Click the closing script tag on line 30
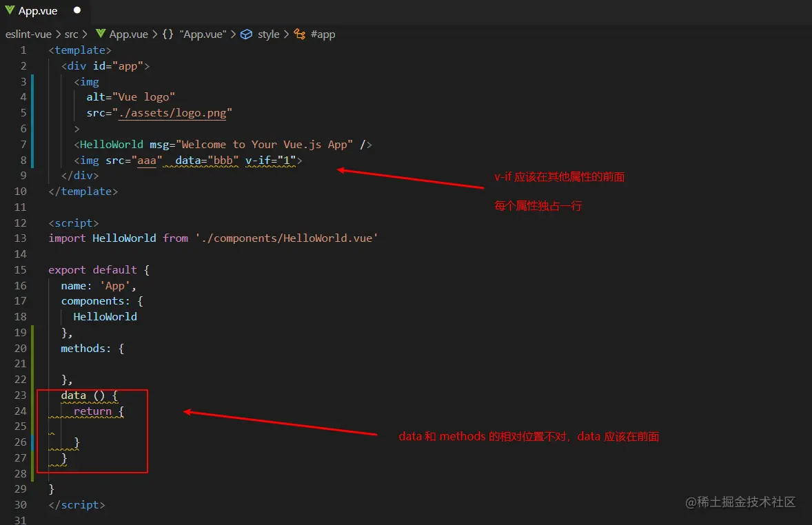812x525 pixels. point(77,505)
